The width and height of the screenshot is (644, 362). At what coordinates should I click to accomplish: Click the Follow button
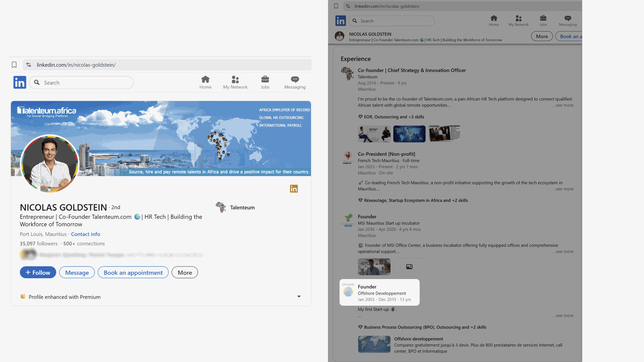38,273
